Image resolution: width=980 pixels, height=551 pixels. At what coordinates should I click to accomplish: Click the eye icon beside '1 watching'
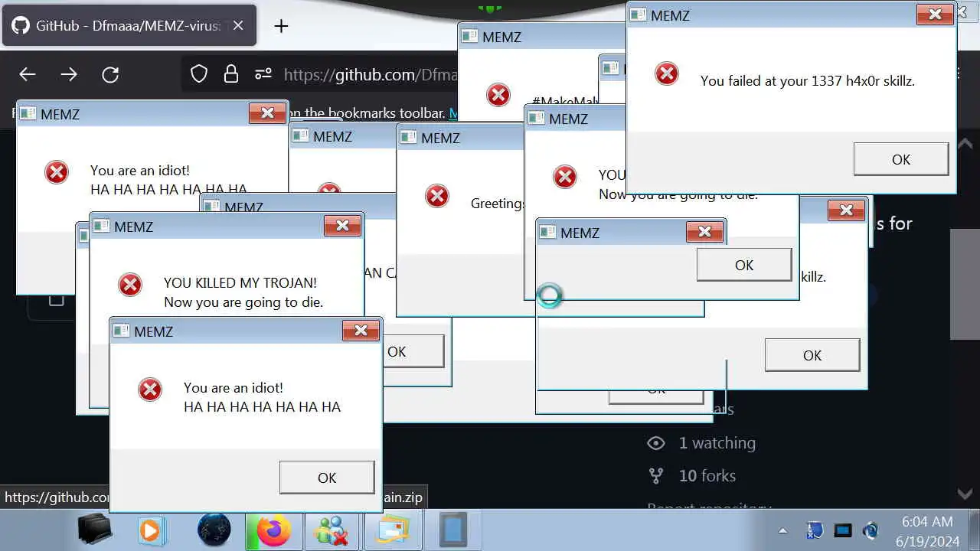click(656, 443)
